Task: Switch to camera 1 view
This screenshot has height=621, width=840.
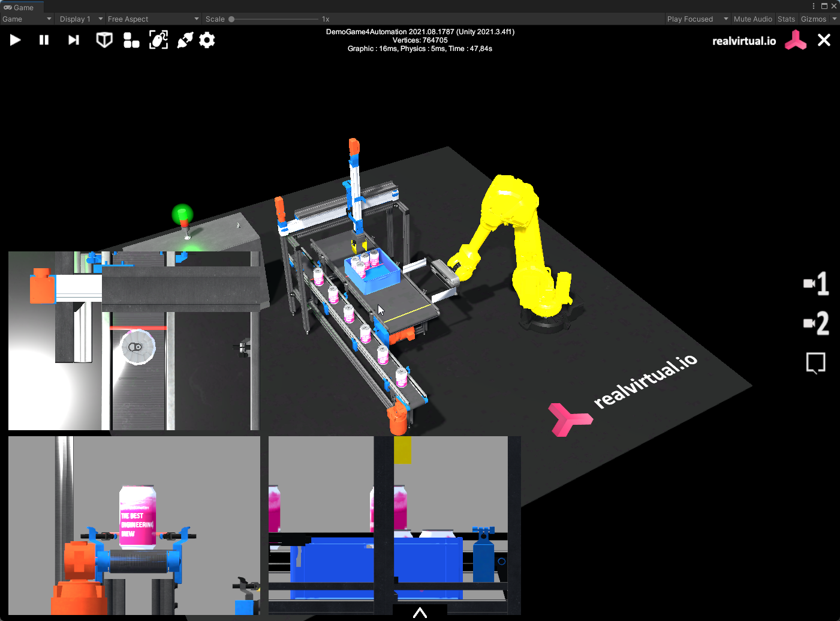Action: [815, 284]
